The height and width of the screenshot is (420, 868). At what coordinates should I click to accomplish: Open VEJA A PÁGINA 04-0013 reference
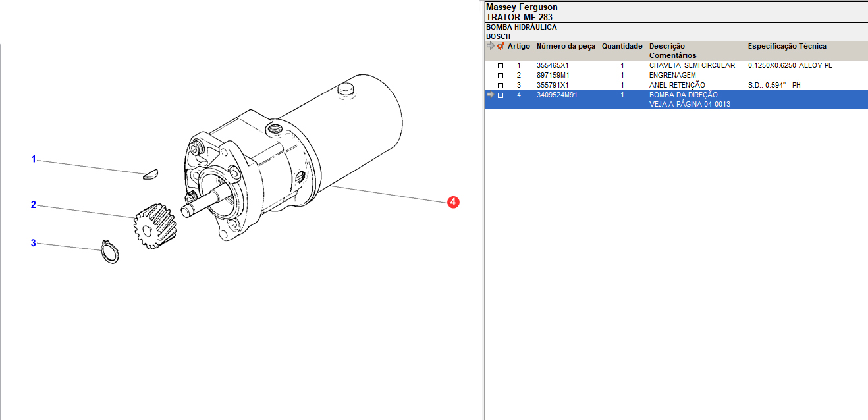(x=690, y=104)
